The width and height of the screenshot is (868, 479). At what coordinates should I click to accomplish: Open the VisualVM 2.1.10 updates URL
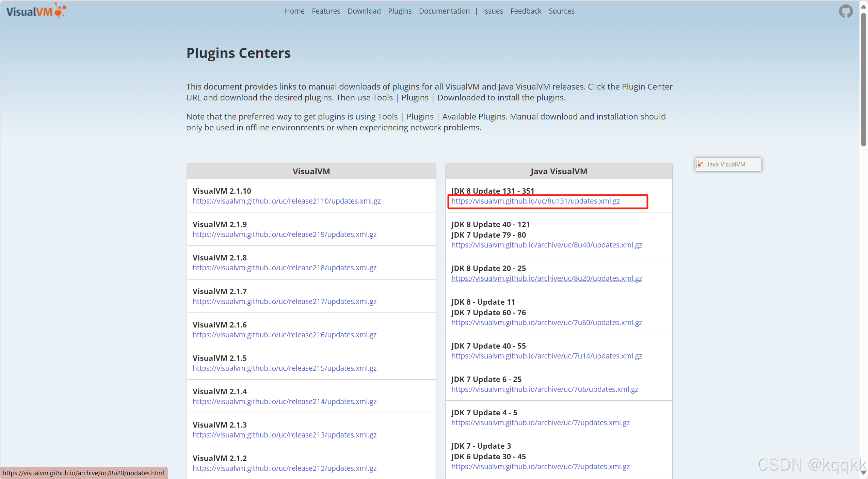point(286,201)
